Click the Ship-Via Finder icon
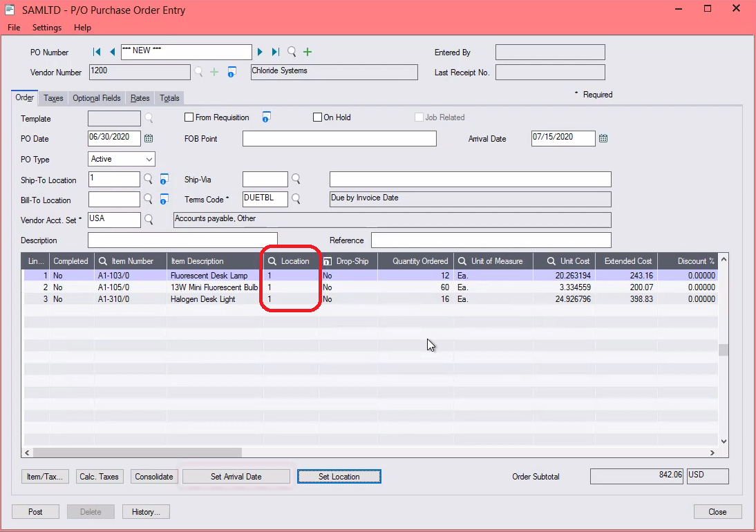Image resolution: width=756 pixels, height=532 pixels. pos(296,179)
